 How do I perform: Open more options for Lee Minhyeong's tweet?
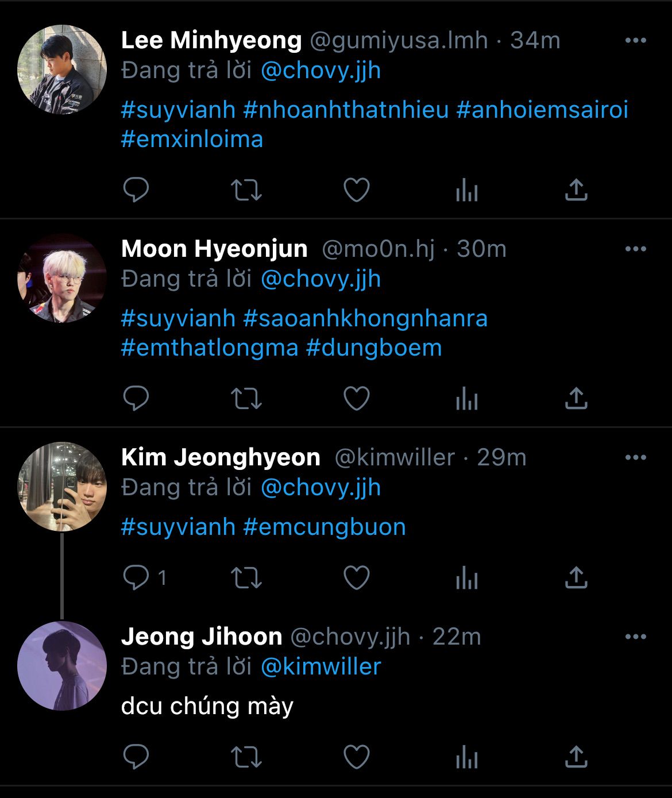[635, 40]
